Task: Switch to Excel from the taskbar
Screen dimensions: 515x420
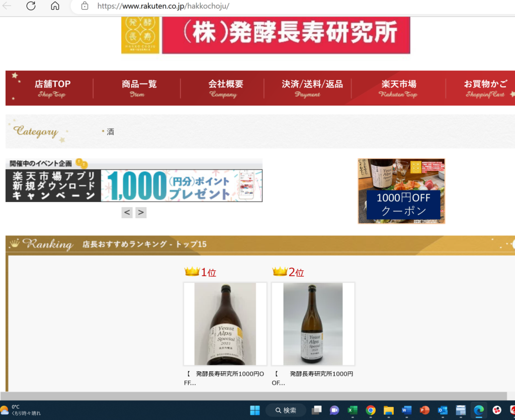Action: coord(353,410)
